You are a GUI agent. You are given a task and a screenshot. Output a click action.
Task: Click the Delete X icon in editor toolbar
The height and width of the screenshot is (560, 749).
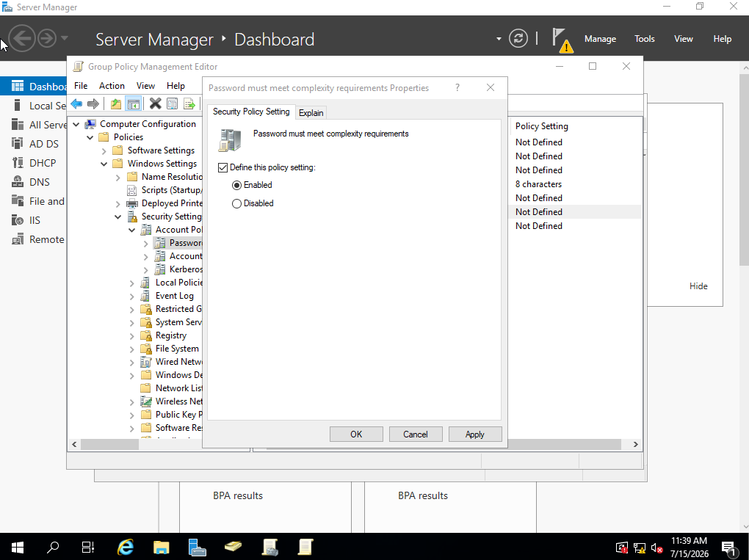coord(155,103)
